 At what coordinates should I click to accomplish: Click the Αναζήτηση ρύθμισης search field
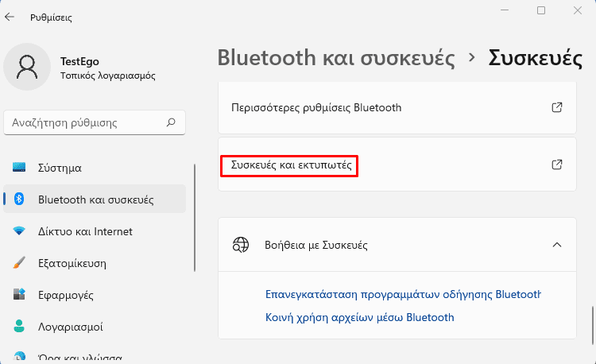[x=95, y=122]
